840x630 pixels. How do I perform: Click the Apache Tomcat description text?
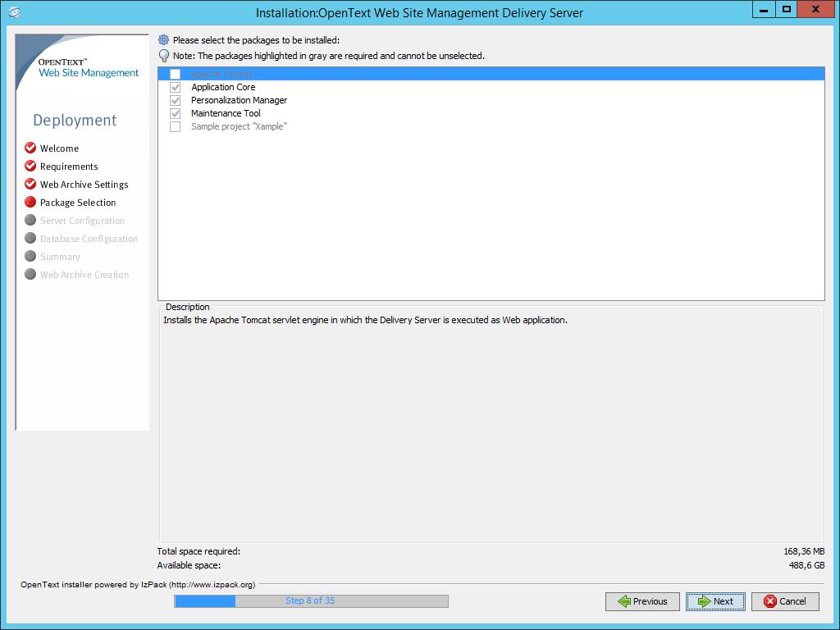(365, 320)
